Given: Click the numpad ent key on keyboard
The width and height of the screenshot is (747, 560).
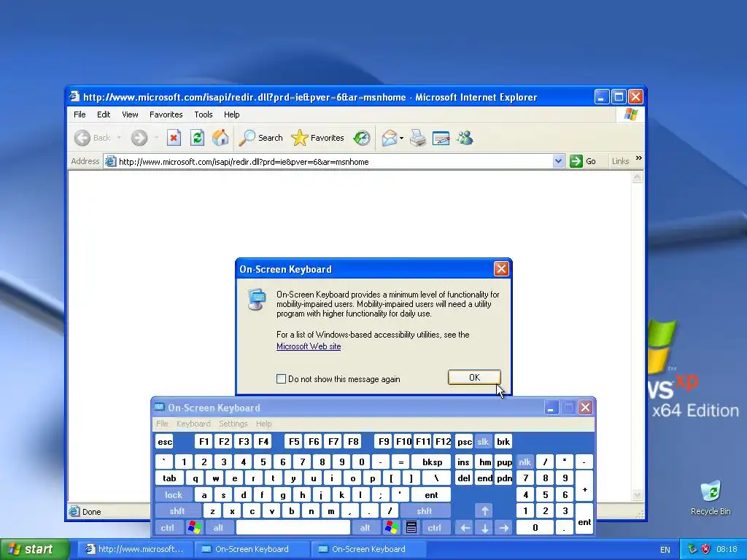Looking at the screenshot, I should click(584, 519).
